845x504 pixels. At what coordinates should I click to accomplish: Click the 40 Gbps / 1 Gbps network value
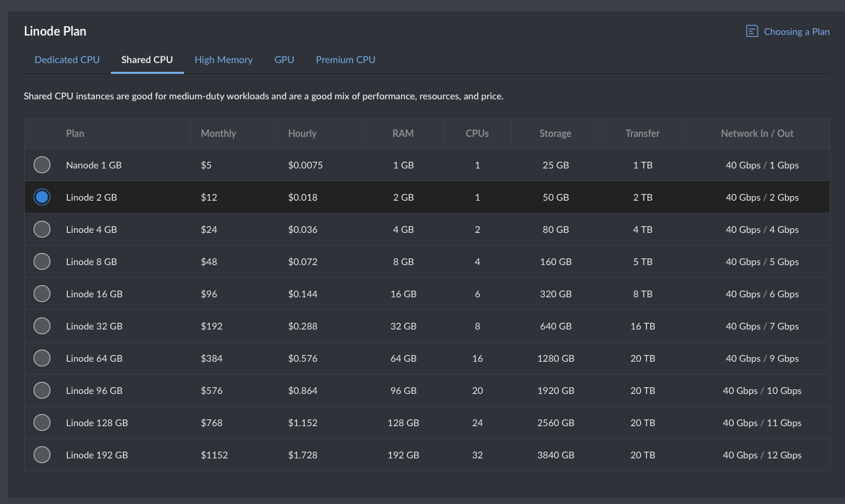coord(762,165)
